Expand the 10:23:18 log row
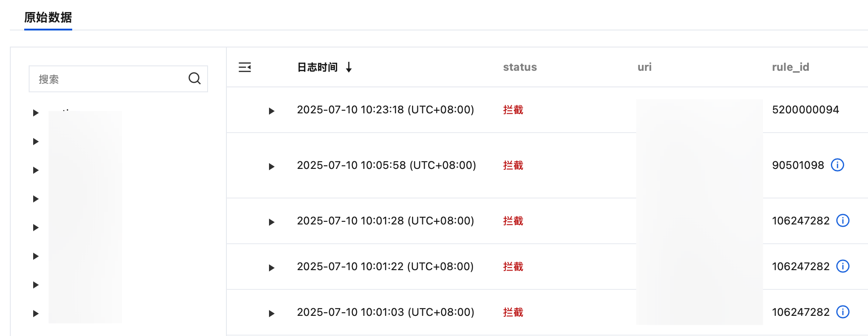Image resolution: width=868 pixels, height=336 pixels. tap(271, 111)
